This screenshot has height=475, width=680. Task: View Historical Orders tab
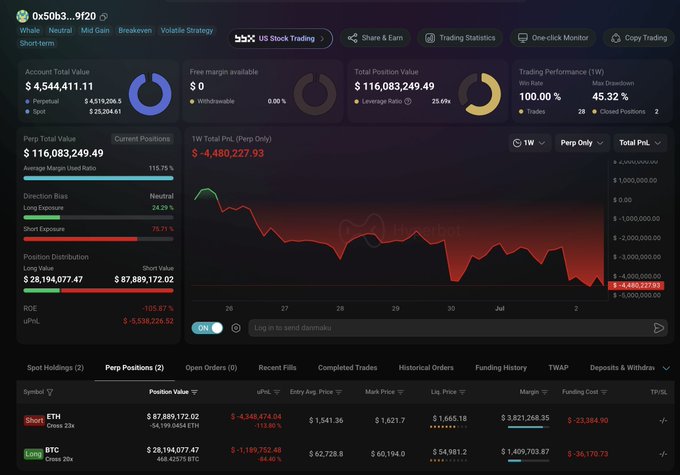[426, 367]
